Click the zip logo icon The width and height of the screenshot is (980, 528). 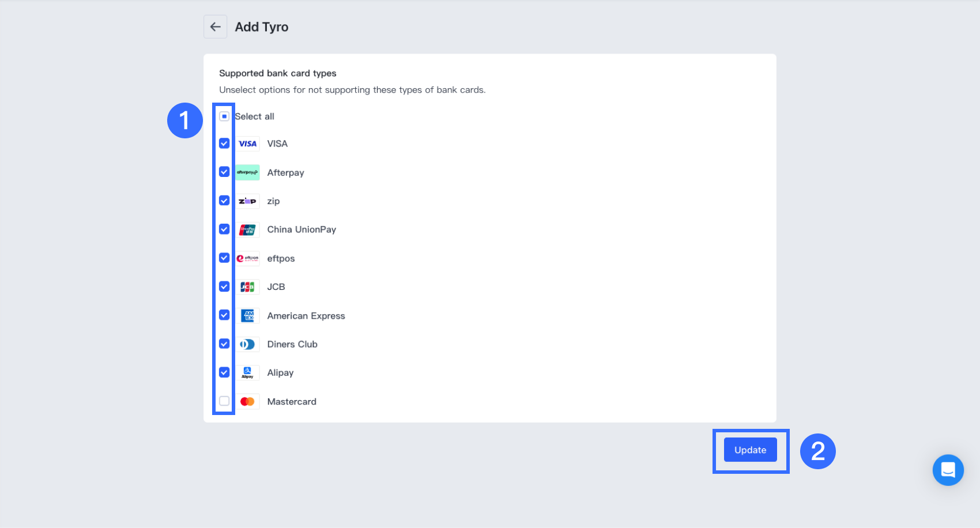(x=248, y=201)
